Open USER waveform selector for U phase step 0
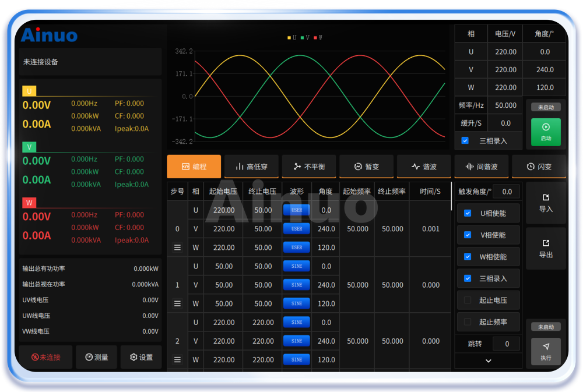 (297, 210)
